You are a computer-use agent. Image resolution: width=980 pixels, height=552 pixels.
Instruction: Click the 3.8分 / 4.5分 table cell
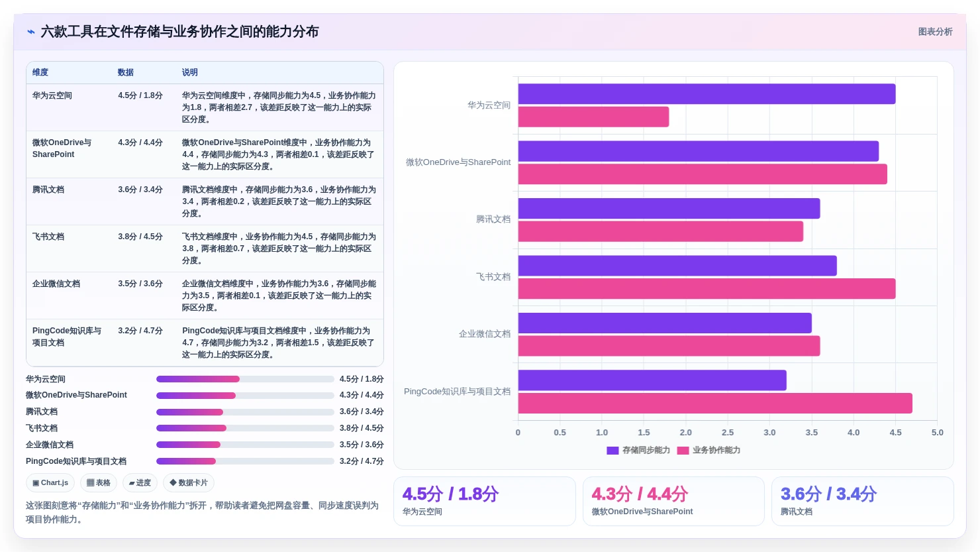click(140, 237)
